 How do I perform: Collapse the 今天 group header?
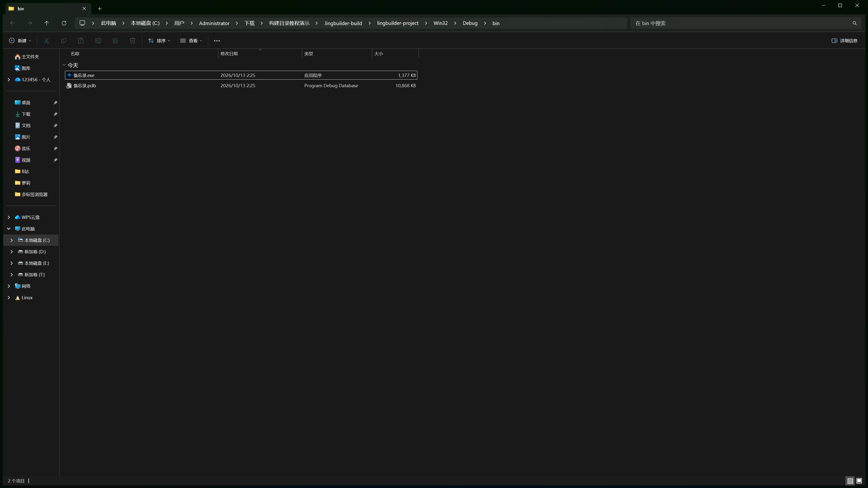click(x=64, y=65)
